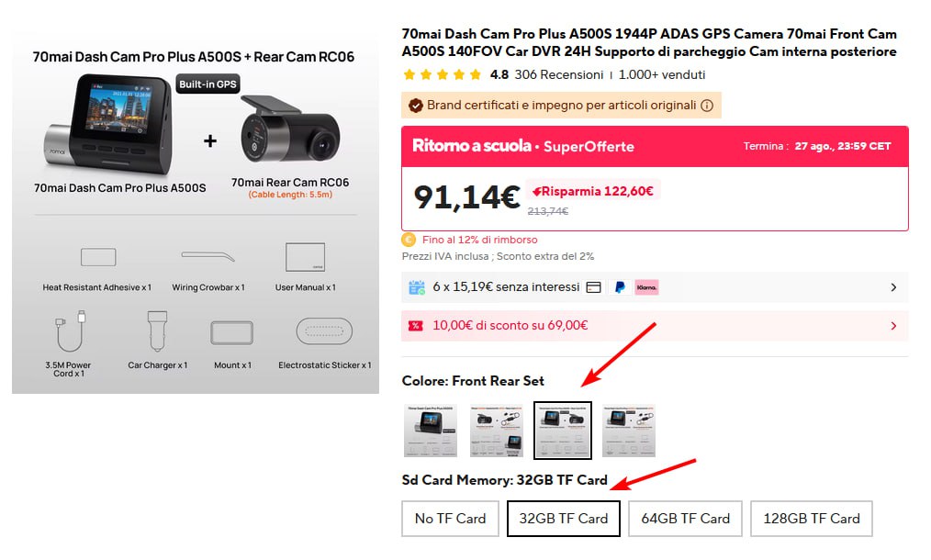
Task: Click the PayPal payment icon
Action: 621,287
